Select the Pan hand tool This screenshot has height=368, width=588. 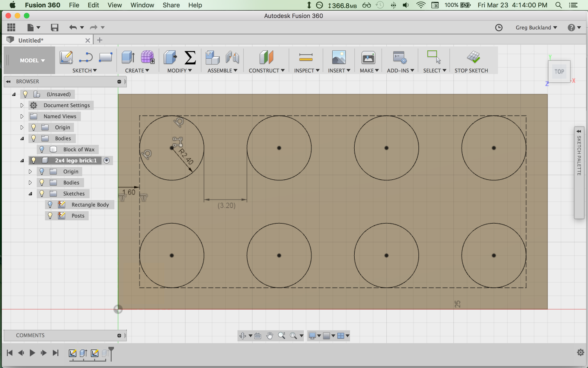(x=270, y=336)
